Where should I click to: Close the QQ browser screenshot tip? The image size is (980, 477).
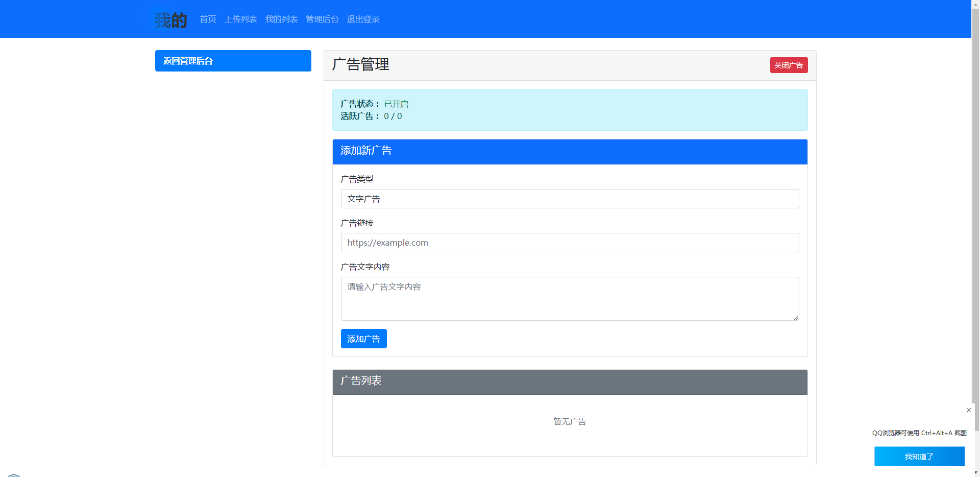[968, 410]
